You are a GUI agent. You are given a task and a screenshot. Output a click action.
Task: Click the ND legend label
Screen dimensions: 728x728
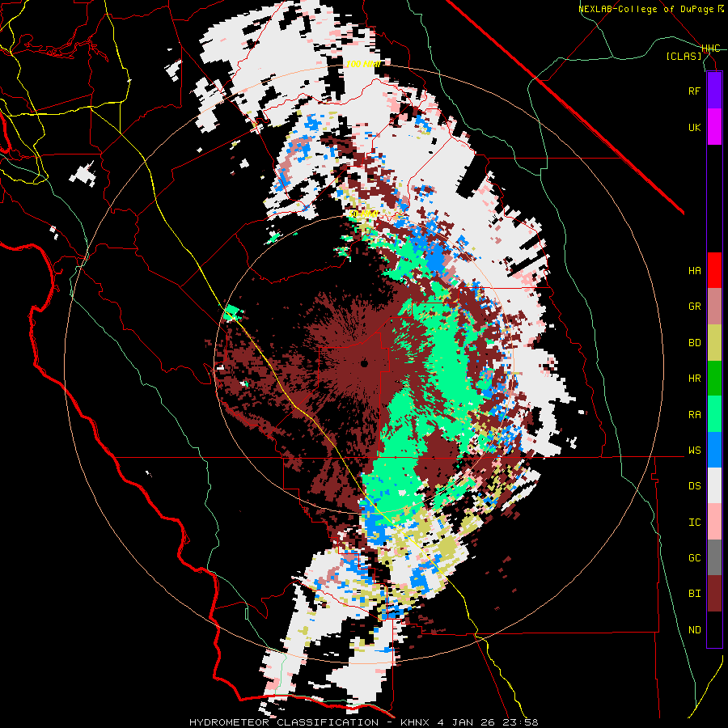(694, 629)
